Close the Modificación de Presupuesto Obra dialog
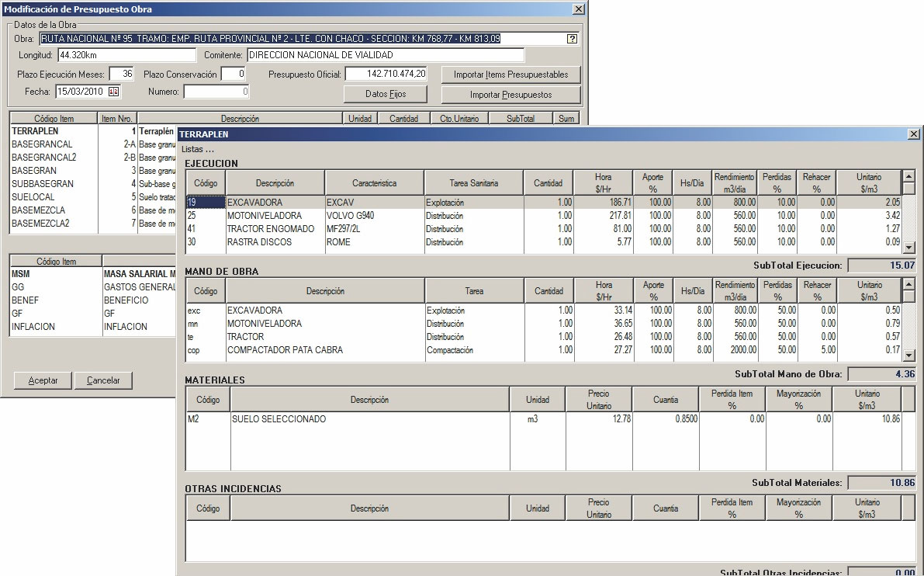This screenshot has height=576, width=924. 578,9
